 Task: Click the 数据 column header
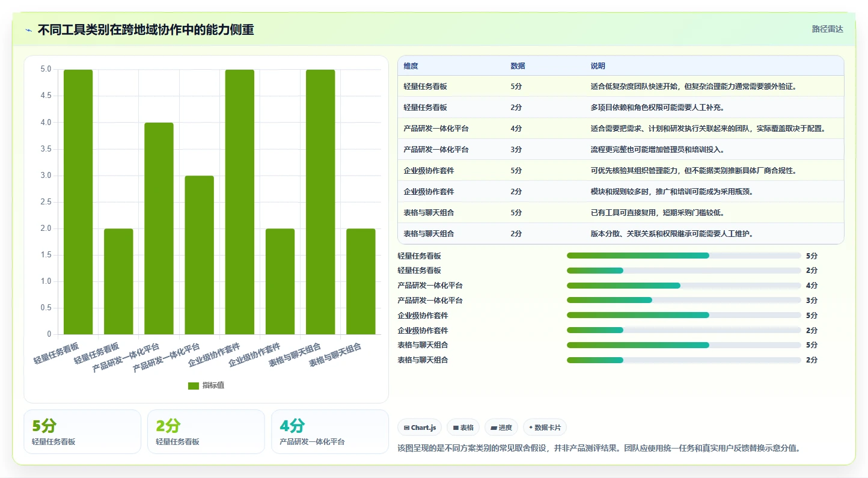(518, 66)
